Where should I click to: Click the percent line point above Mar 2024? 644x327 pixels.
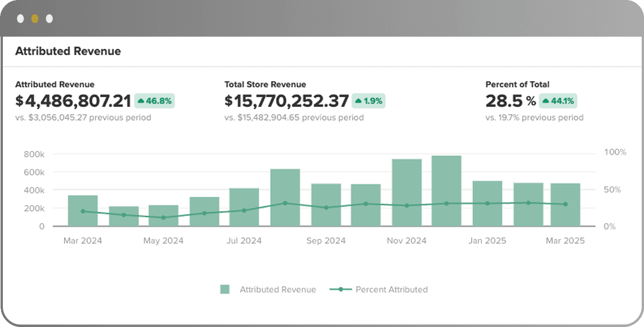(x=82, y=212)
